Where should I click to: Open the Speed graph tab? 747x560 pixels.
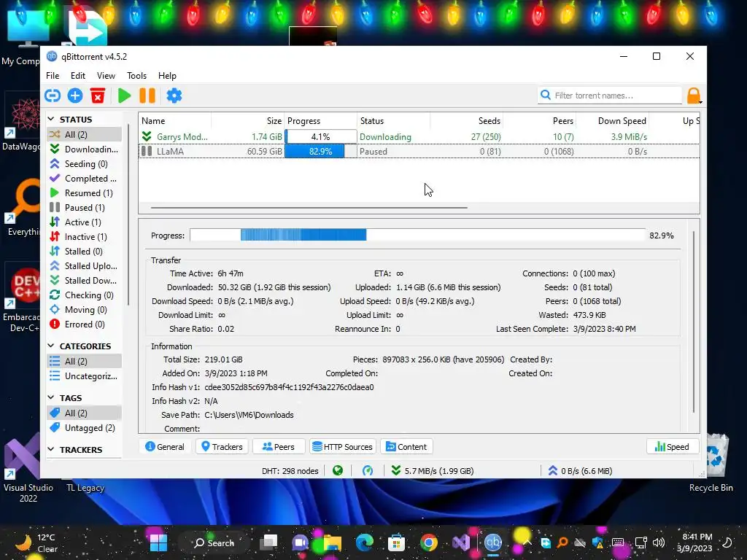pyautogui.click(x=672, y=447)
